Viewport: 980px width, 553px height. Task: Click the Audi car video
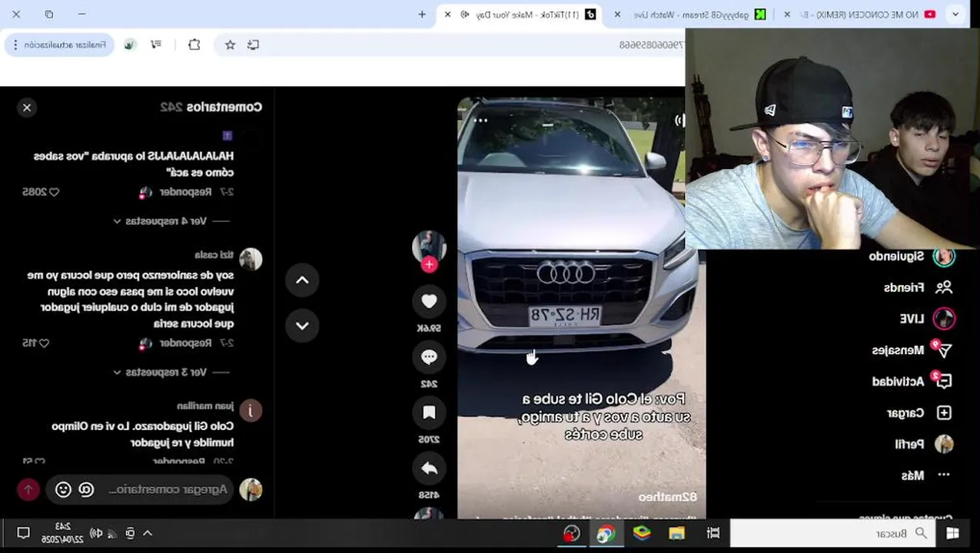(581, 307)
